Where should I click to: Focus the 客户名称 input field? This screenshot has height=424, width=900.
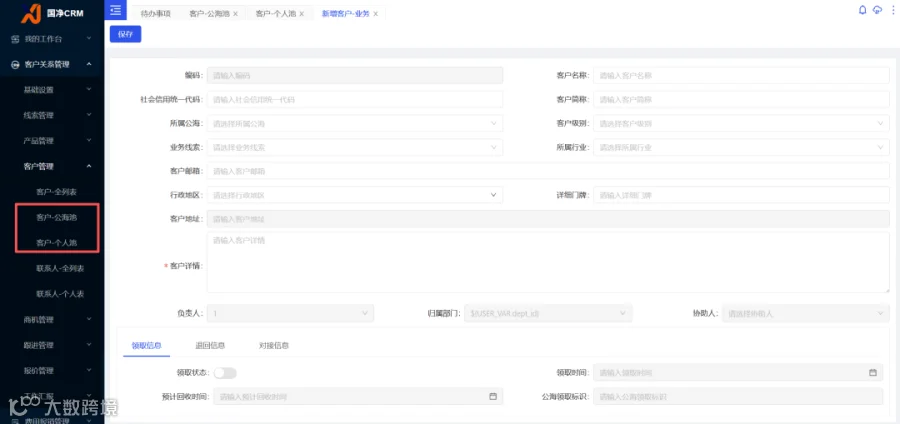(741, 75)
